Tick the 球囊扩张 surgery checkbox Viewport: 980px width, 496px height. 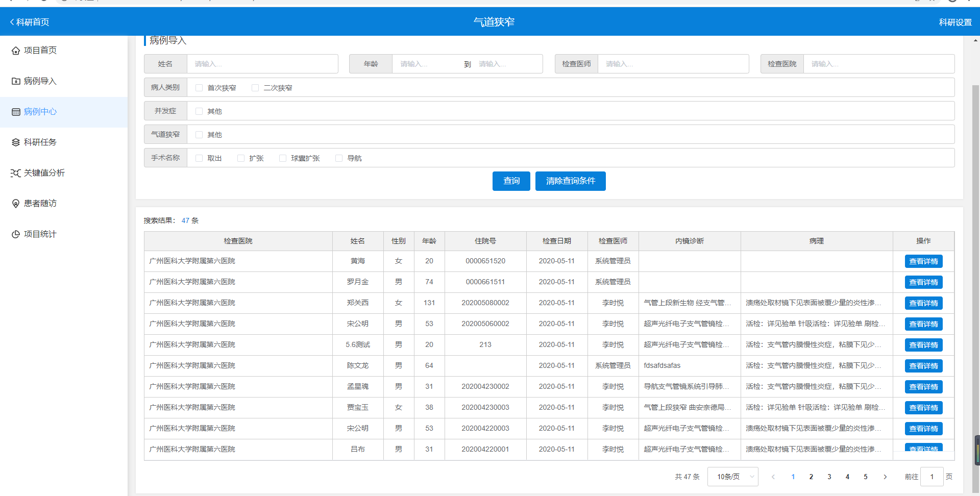(x=283, y=158)
